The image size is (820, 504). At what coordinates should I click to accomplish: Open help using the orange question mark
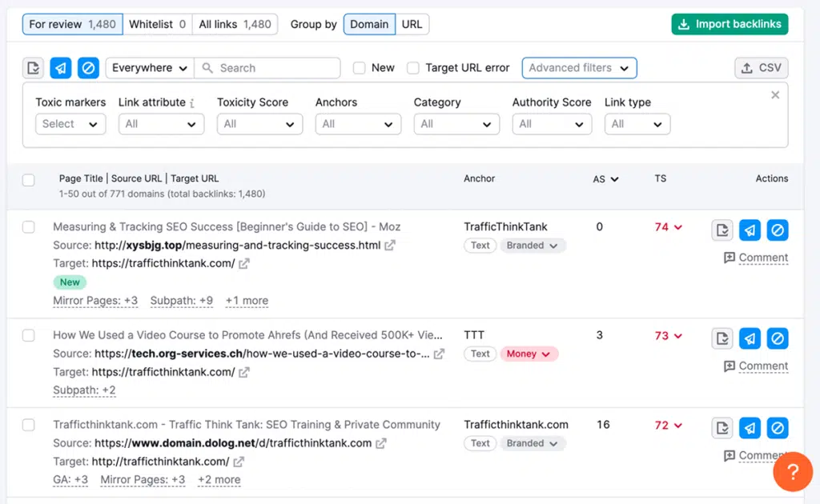(x=793, y=472)
